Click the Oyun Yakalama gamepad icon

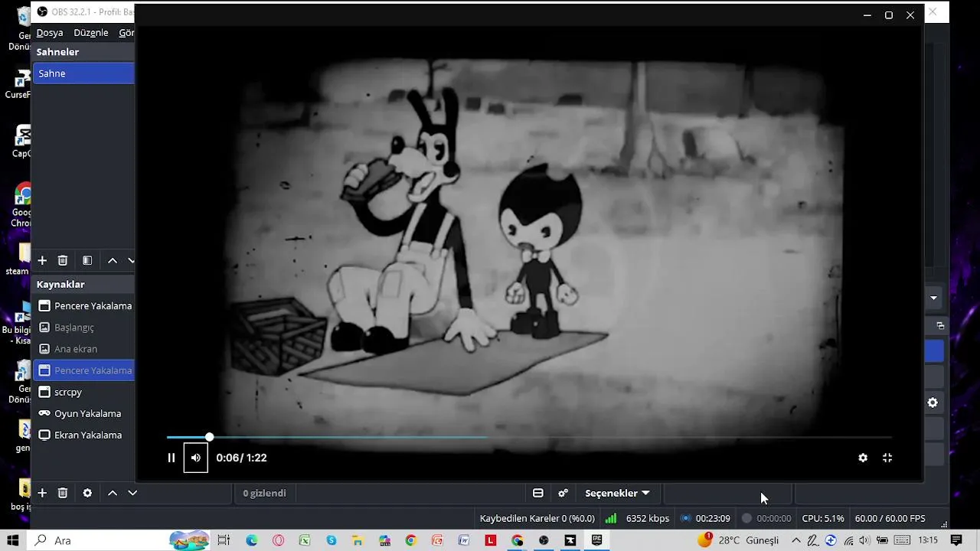click(x=44, y=413)
